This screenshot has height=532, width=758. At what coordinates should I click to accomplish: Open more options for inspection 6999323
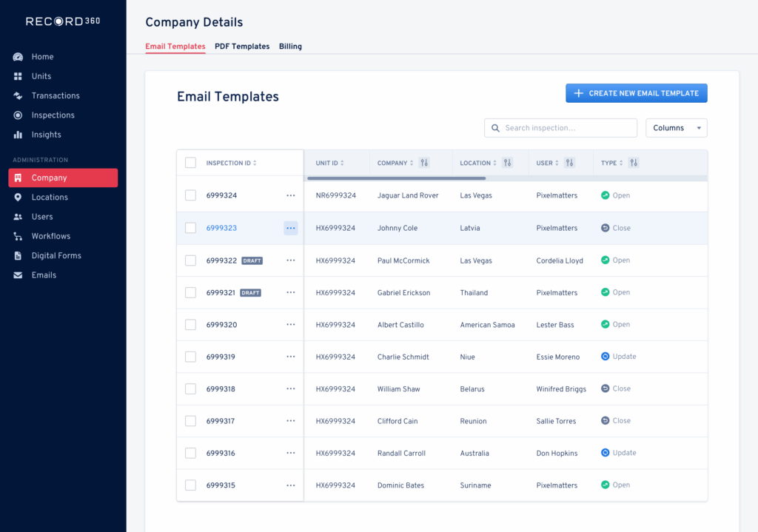[x=290, y=228]
